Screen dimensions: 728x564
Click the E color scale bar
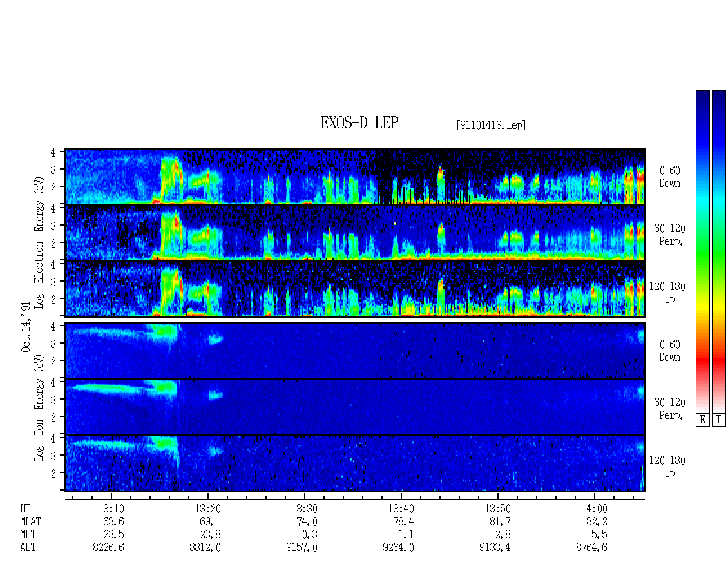pyautogui.click(x=702, y=251)
